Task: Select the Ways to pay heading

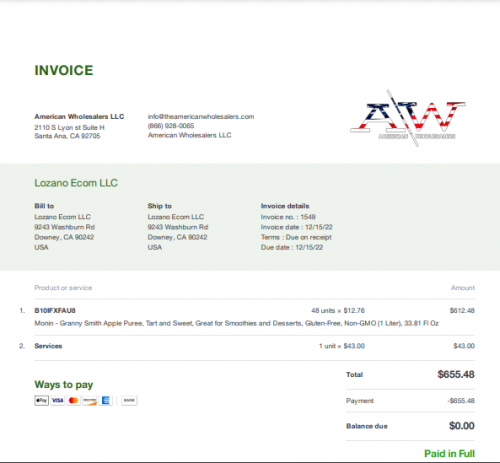Action: point(64,385)
